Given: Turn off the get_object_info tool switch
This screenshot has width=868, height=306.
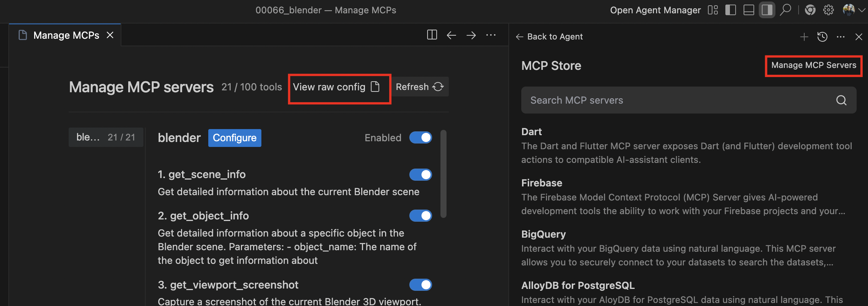Looking at the screenshot, I should coord(420,216).
